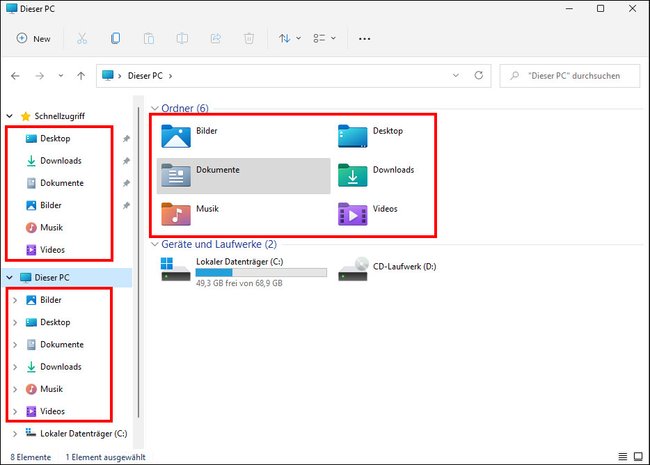Refresh the current folder view

(479, 75)
